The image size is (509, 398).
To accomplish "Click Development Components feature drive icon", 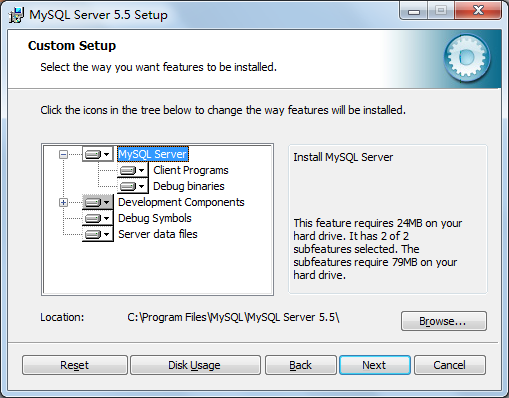I will [97, 202].
